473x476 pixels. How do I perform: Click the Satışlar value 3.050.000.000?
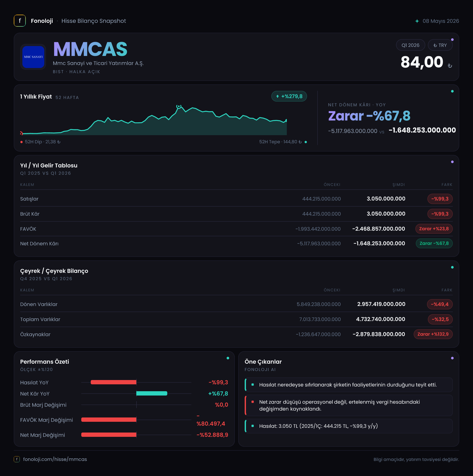click(386, 199)
